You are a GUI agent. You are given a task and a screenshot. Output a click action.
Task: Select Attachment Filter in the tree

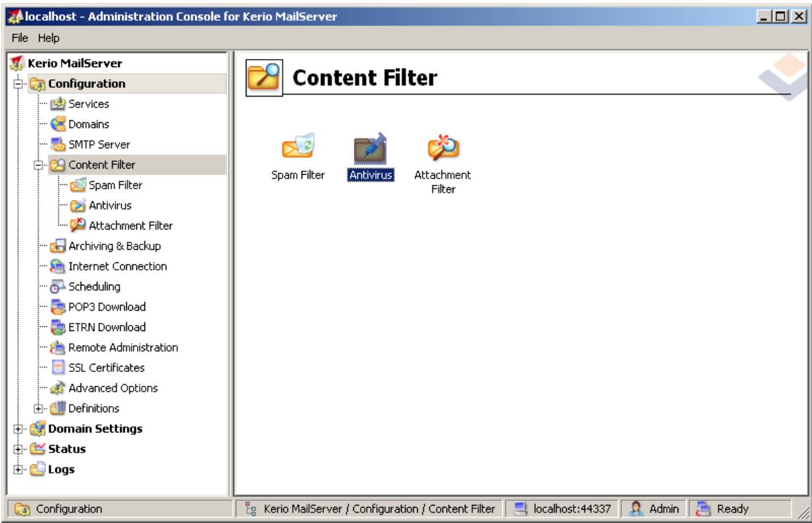pos(131,226)
